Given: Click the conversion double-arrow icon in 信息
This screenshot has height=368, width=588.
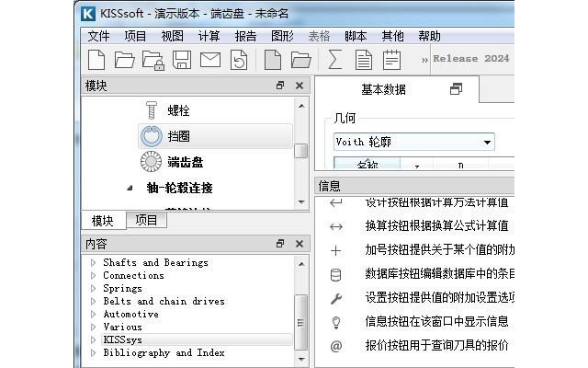Looking at the screenshot, I should (336, 226).
